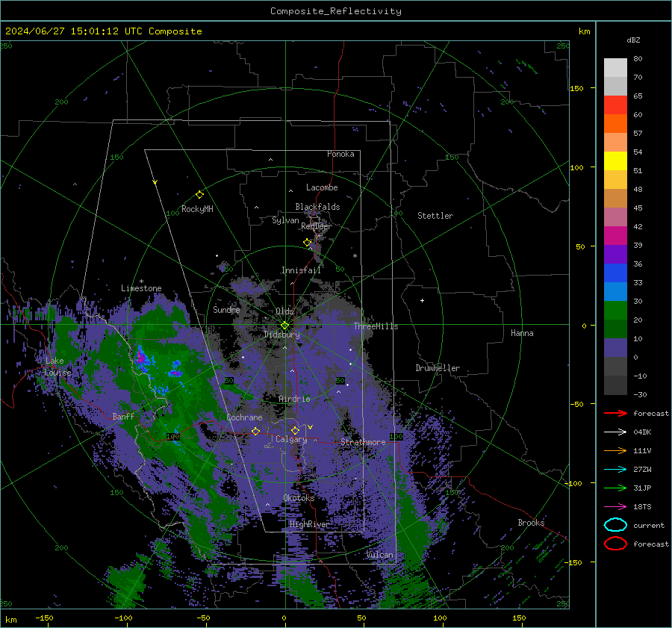Screen dimensions: 672x628
Task: Click the orange 111V arrow icon
Action: (x=615, y=450)
